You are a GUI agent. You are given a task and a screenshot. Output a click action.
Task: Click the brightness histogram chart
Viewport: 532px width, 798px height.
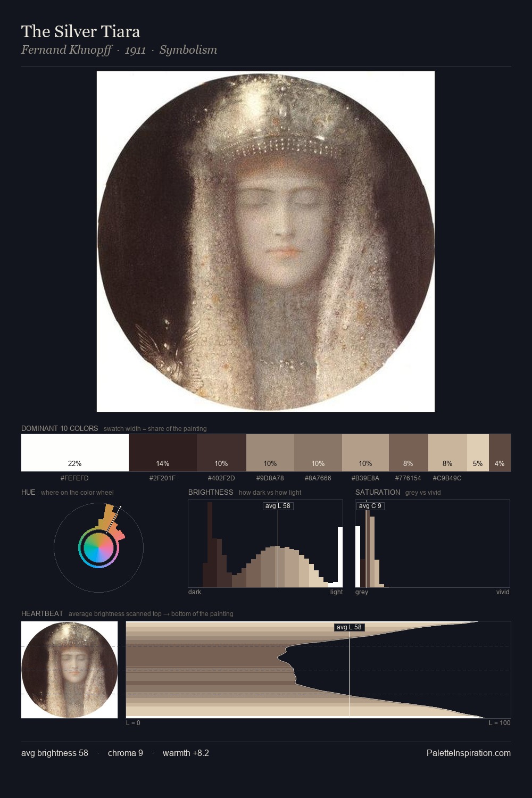click(x=265, y=544)
